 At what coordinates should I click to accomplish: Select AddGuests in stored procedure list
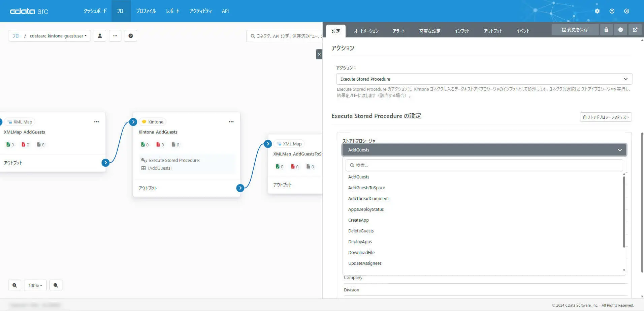359,177
